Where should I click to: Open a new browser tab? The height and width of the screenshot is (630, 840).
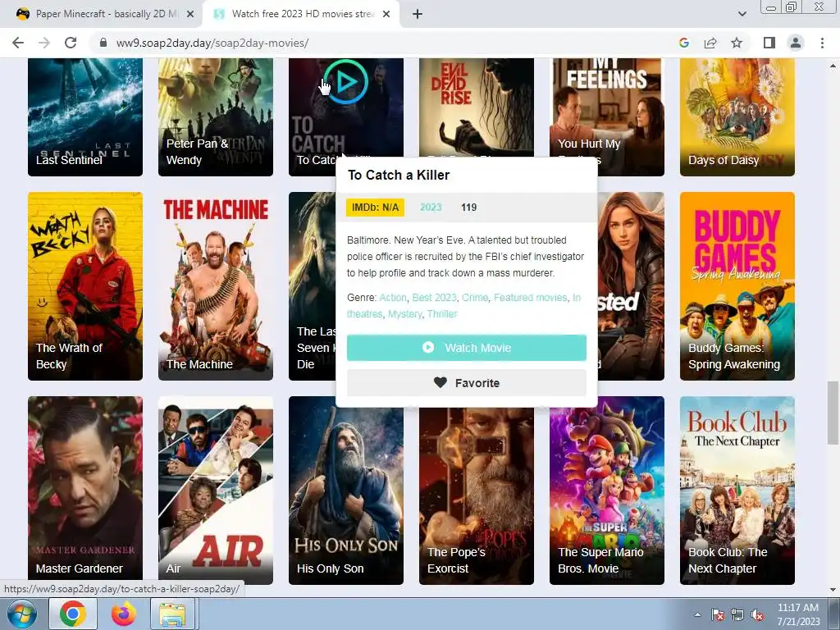click(x=418, y=15)
